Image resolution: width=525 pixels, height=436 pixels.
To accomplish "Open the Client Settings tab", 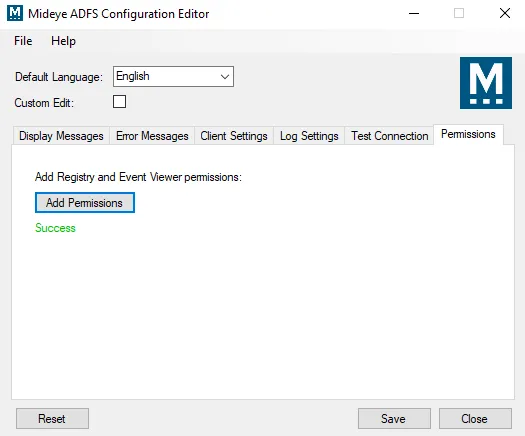I will 234,136.
